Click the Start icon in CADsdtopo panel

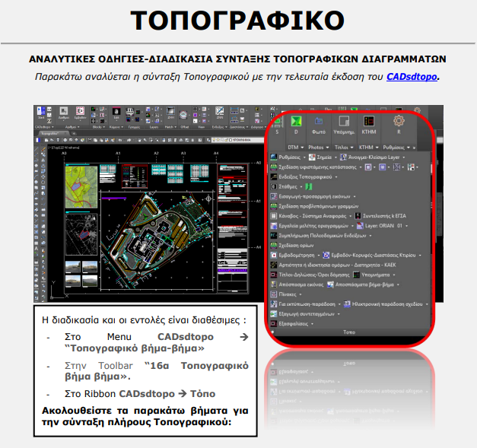pos(41,113)
